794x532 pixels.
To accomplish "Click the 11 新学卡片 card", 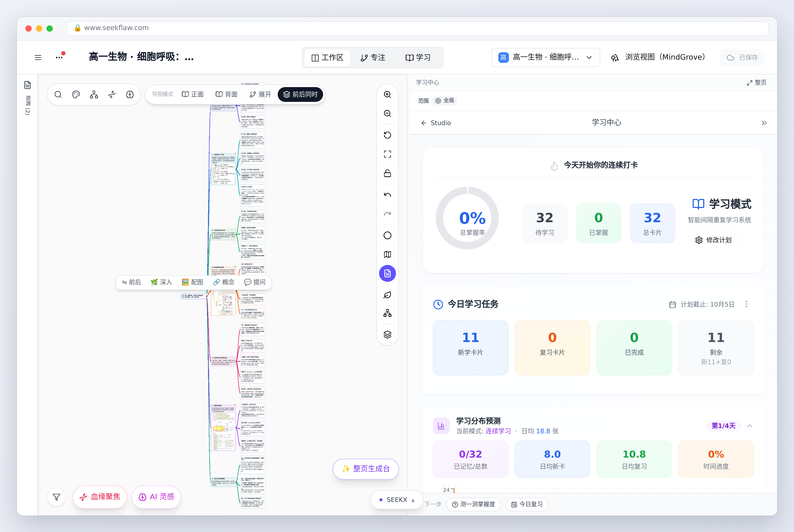I will [x=471, y=348].
